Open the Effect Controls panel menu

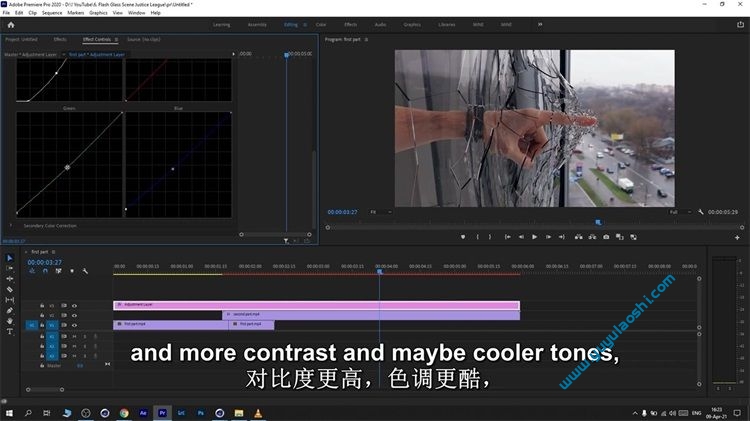click(116, 40)
